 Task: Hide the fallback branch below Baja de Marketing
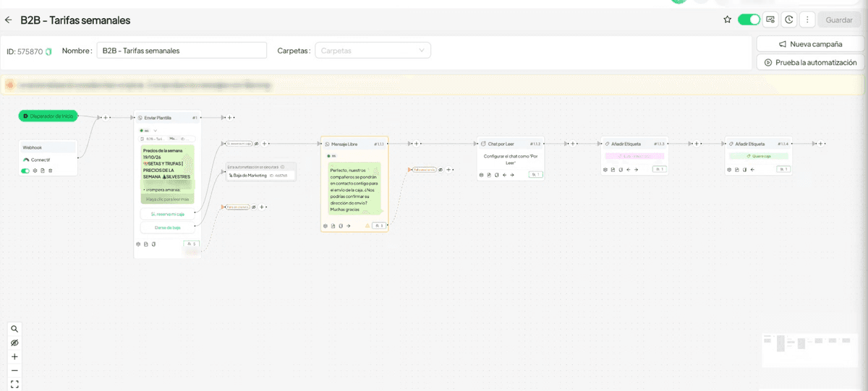coord(253,207)
